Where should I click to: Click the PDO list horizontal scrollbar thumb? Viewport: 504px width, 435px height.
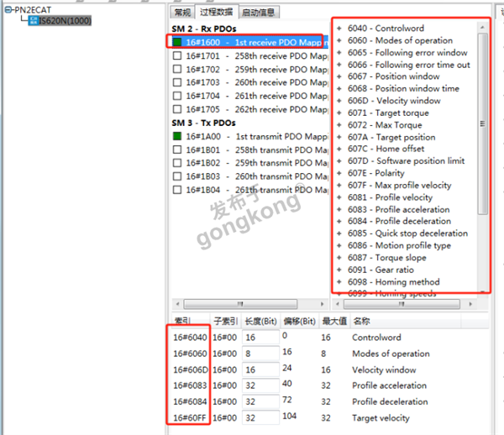pyautogui.click(x=240, y=304)
